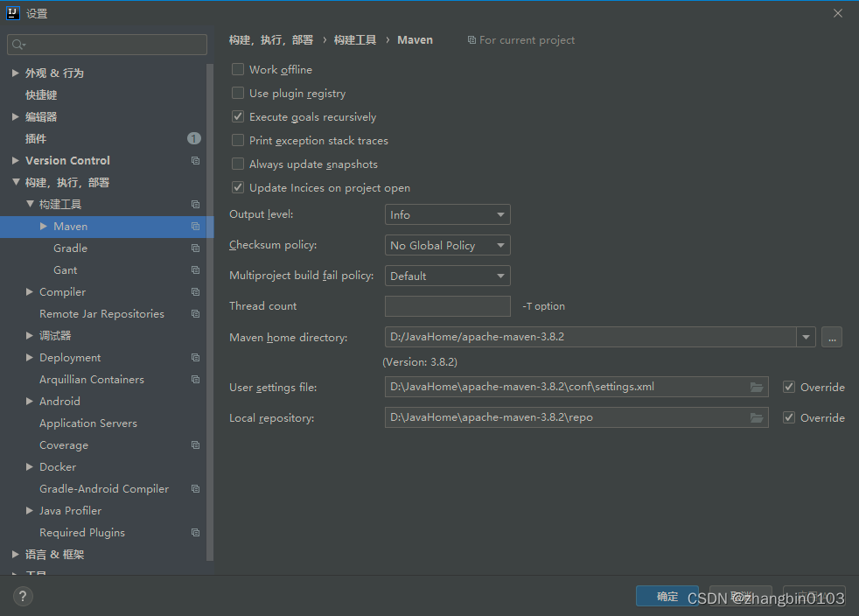This screenshot has height=616, width=859.
Task: Expand Version Control tree node
Action: pyautogui.click(x=16, y=161)
